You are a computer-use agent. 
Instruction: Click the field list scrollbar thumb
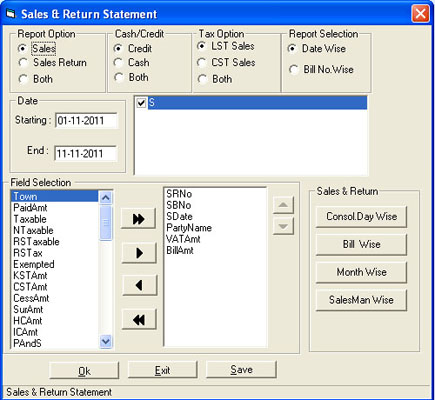(106, 223)
